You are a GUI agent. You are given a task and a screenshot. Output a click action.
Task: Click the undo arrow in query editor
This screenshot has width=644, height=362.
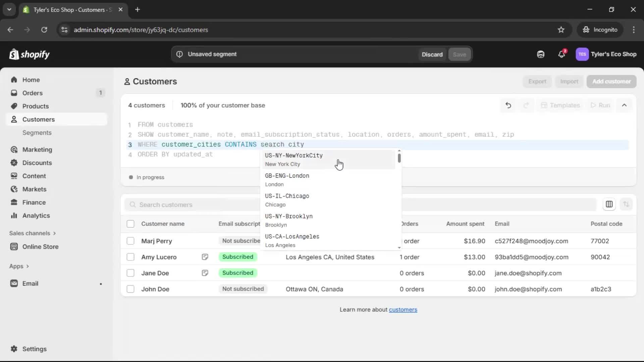click(x=508, y=105)
